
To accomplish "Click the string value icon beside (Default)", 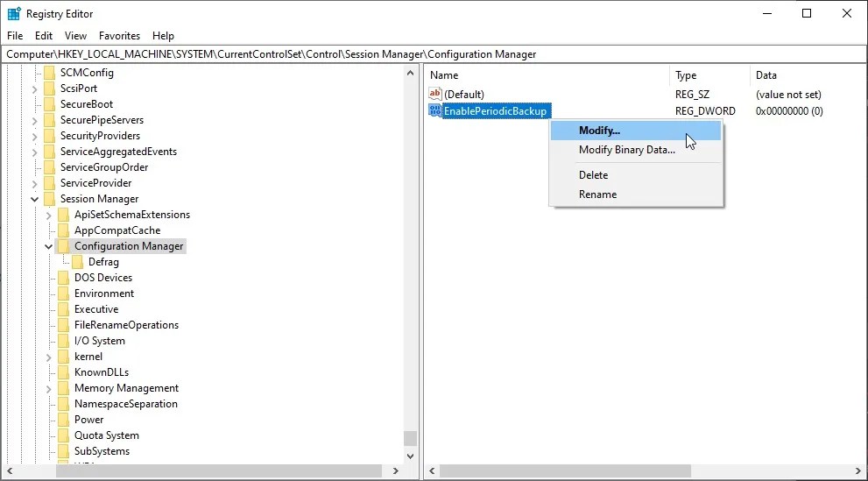I will (x=435, y=94).
